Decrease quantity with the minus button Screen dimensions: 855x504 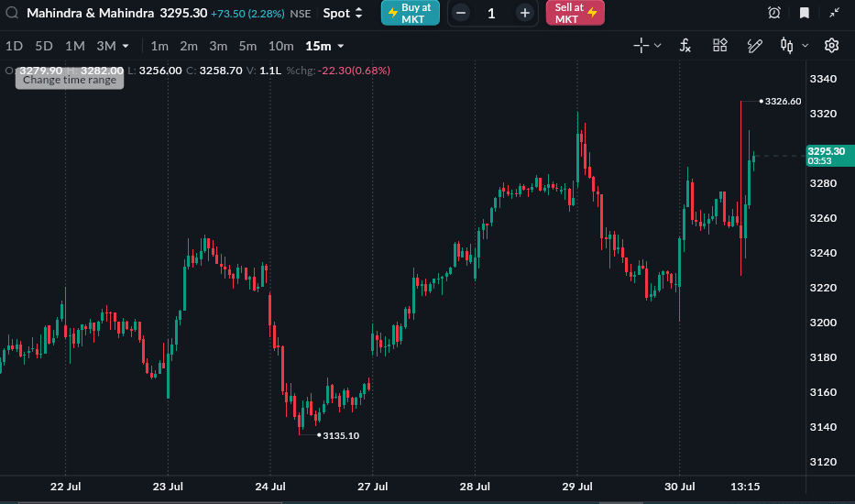pyautogui.click(x=461, y=13)
